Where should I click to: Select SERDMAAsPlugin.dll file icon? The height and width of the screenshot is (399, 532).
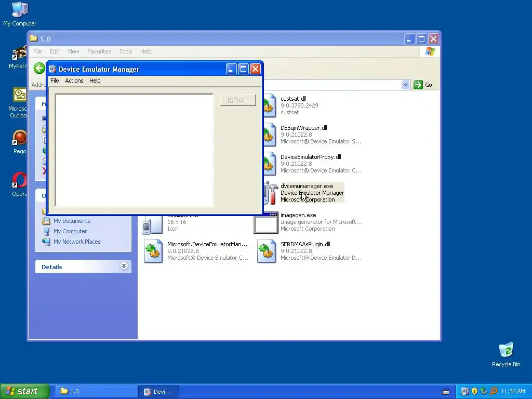point(267,251)
